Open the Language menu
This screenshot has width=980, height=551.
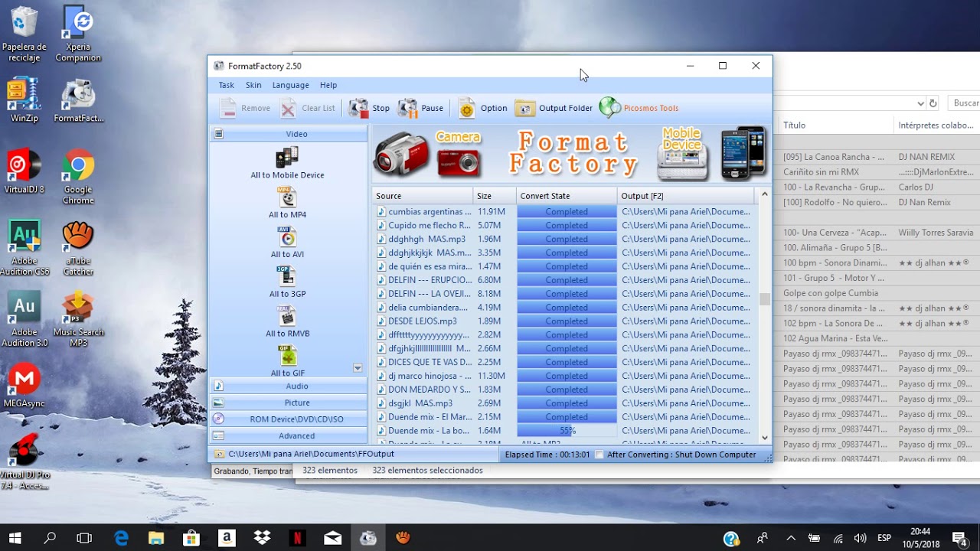291,85
